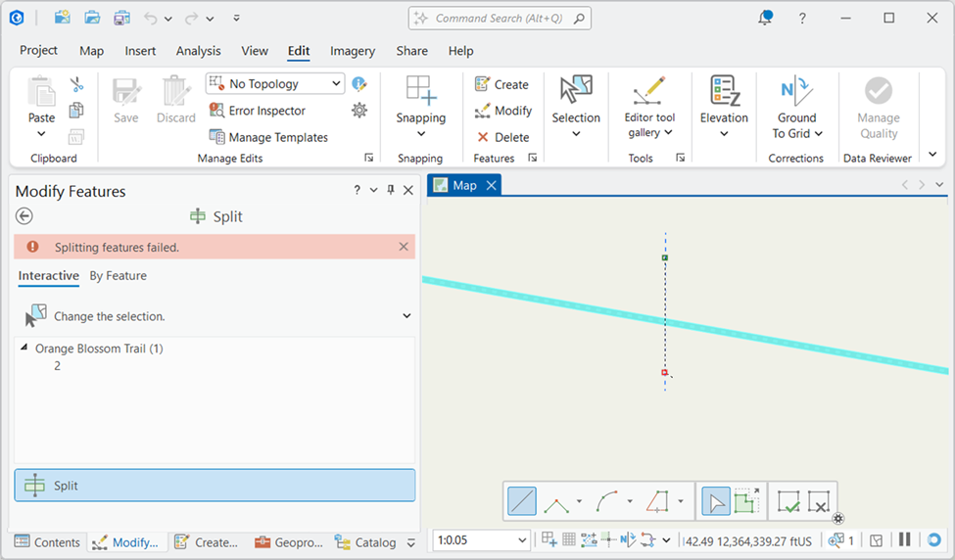Screen dimensions: 955x560
Task: Dismiss the Splitting features failed message
Action: (x=404, y=247)
